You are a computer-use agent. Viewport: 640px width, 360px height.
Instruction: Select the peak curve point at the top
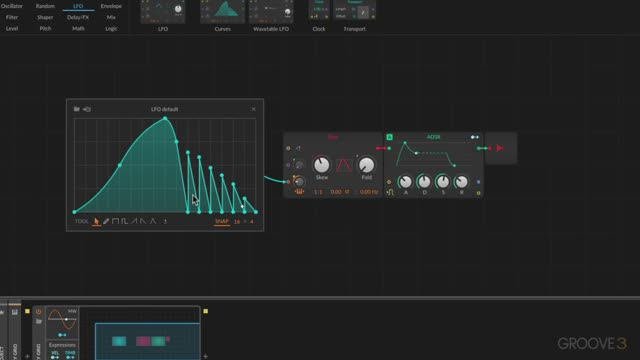pyautogui.click(x=165, y=118)
